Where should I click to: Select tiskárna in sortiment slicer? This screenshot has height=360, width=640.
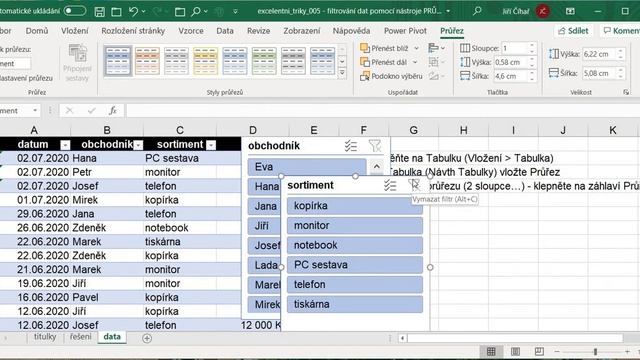point(355,304)
